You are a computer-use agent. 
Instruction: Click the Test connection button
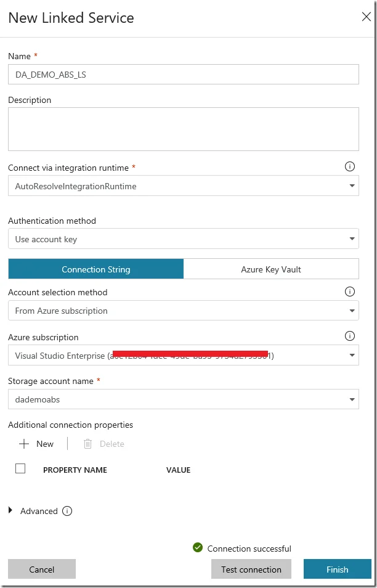point(251,569)
